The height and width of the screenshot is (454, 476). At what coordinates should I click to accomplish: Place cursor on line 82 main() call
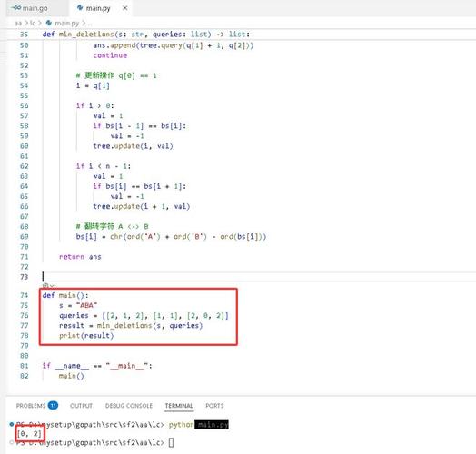tap(72, 376)
